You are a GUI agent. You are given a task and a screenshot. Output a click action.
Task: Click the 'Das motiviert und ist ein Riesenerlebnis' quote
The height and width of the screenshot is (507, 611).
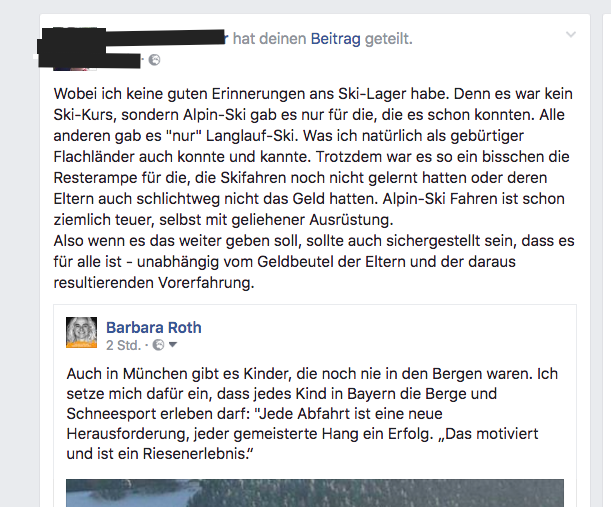coord(302,443)
